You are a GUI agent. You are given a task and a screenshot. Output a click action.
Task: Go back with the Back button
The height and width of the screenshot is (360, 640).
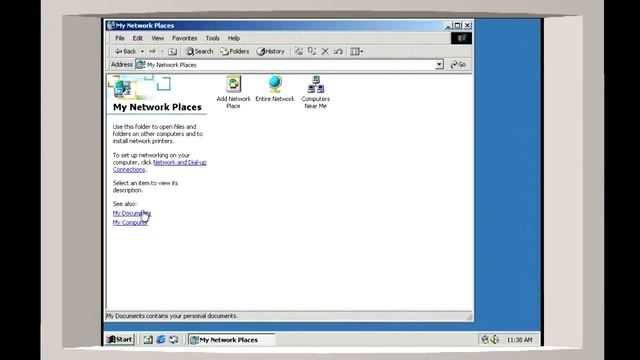coord(125,51)
